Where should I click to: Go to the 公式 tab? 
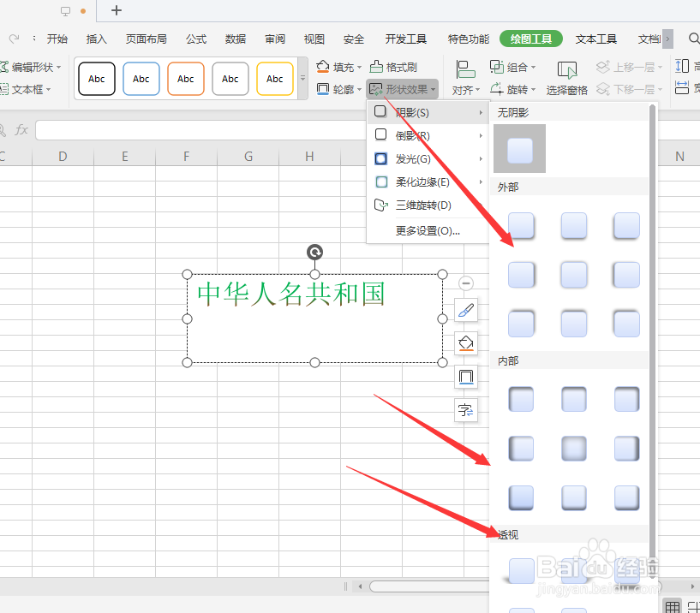[x=196, y=39]
